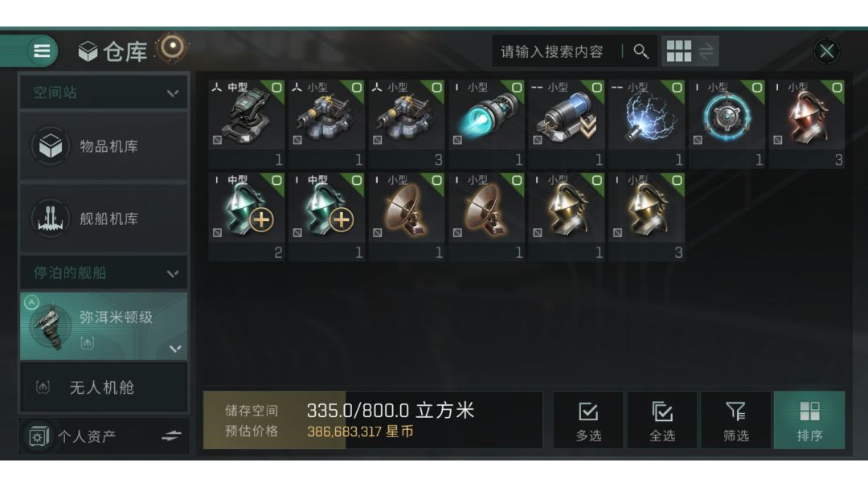Screen dimensions: 868x487
Task: Expand the 弥洱米顿级 ship chevron
Action: [x=175, y=349]
